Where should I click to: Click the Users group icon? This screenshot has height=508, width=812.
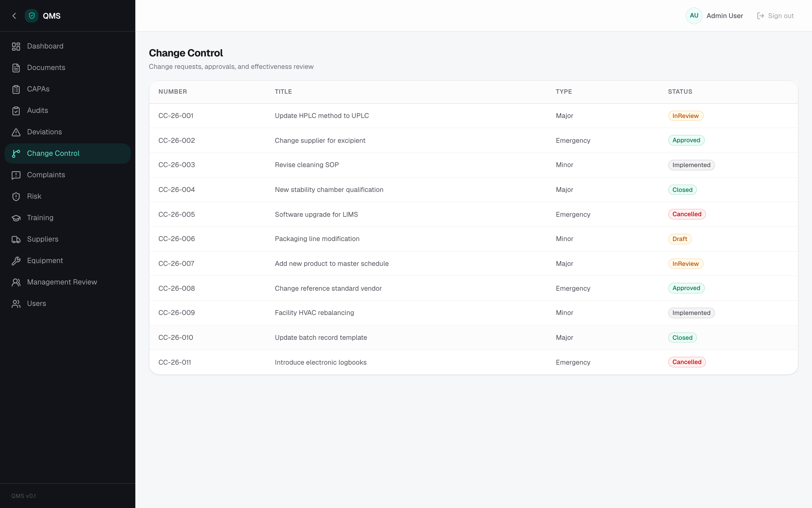[x=16, y=304]
